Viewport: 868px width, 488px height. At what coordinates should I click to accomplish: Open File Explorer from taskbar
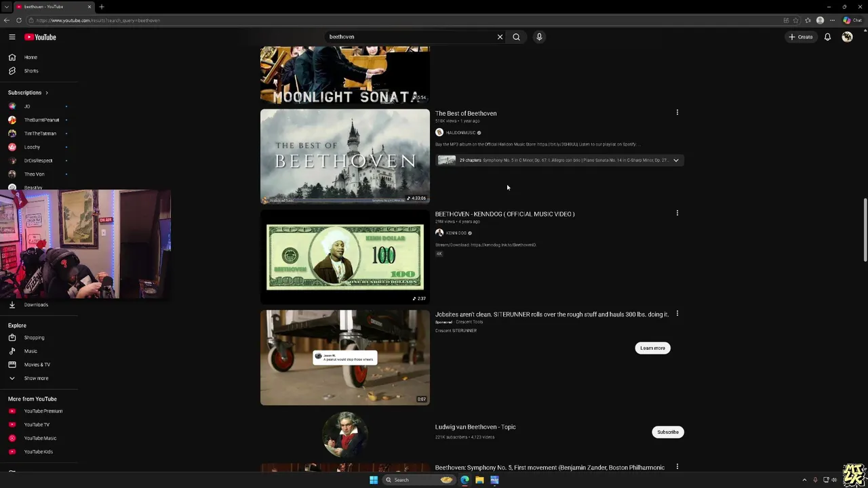coord(479,480)
